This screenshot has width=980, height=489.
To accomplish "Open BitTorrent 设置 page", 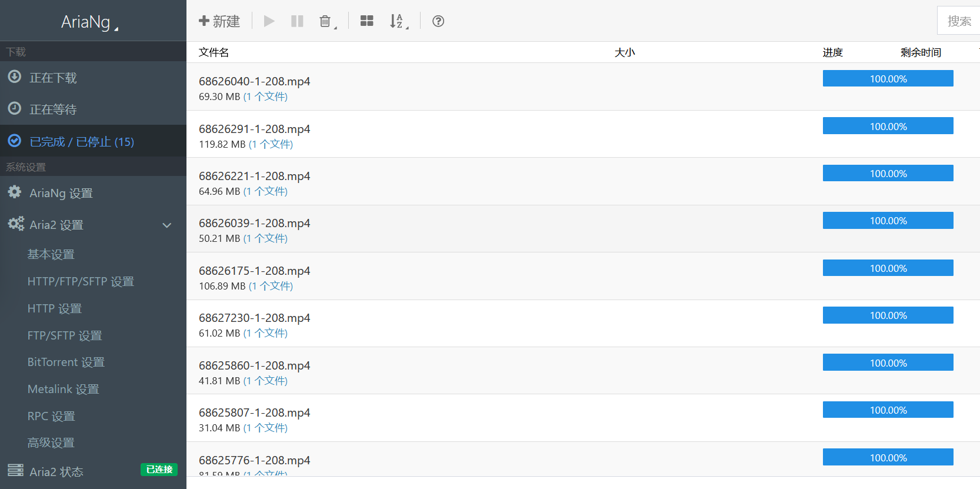I will [x=66, y=362].
